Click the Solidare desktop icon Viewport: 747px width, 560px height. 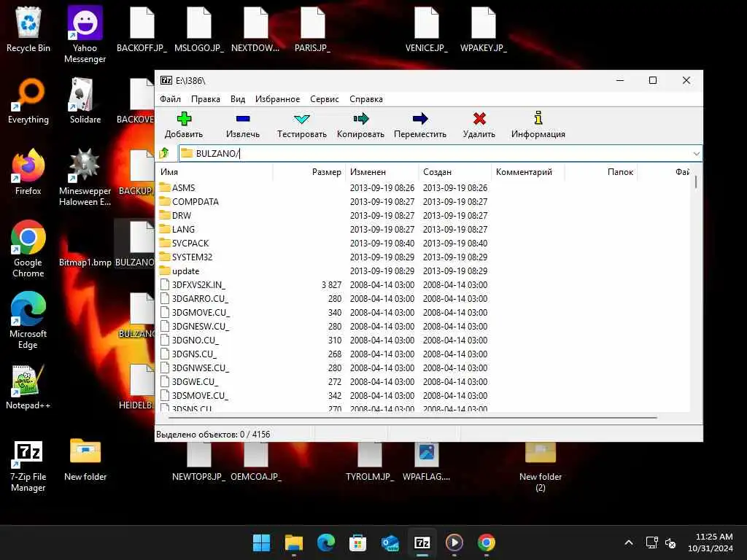click(85, 101)
